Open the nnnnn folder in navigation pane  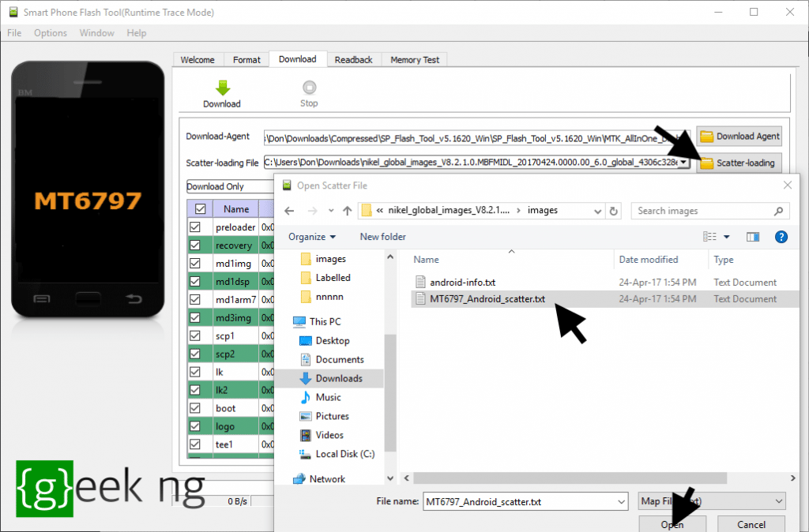tap(322, 297)
